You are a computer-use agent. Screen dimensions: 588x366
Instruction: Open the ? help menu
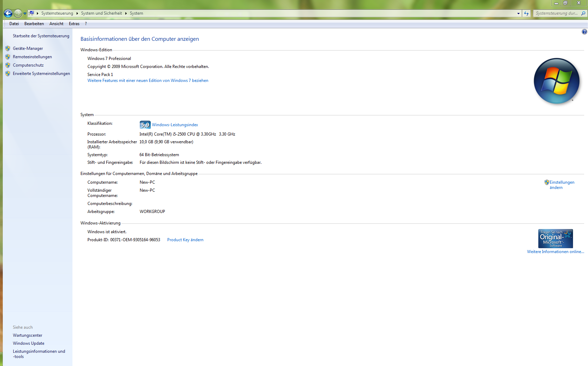click(86, 24)
